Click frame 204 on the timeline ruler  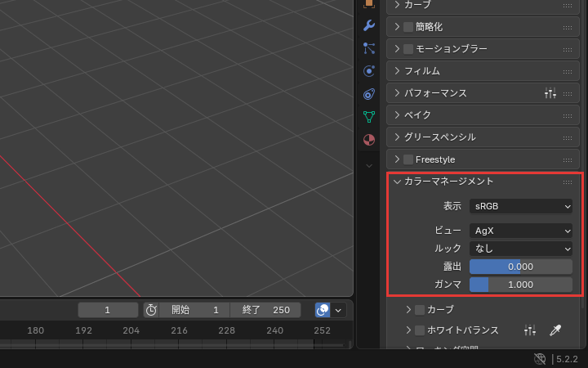click(131, 330)
